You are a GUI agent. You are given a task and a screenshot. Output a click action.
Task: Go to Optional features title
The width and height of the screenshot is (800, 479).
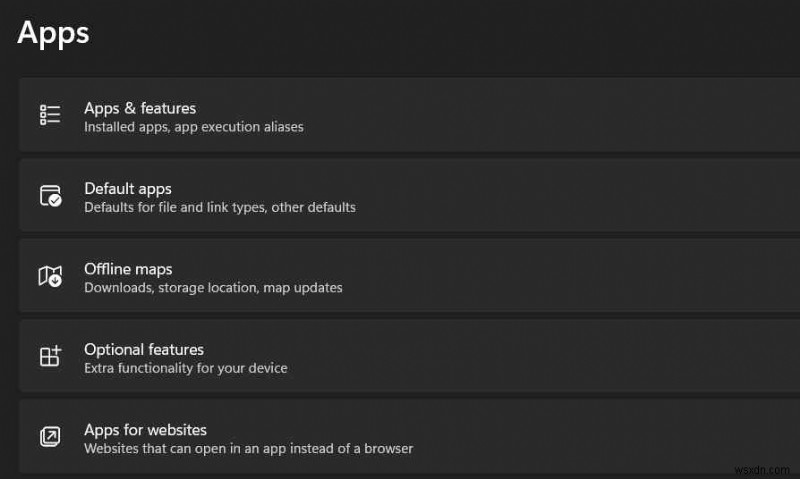pos(144,349)
